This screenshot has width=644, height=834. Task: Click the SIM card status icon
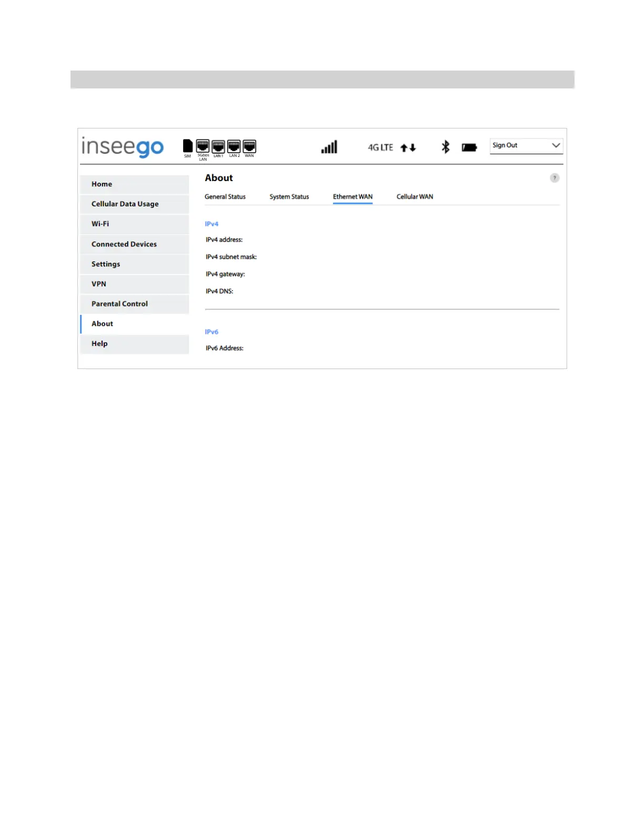point(187,146)
